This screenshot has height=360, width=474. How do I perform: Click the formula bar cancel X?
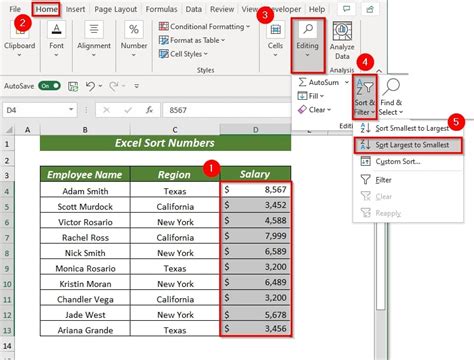[x=106, y=110]
